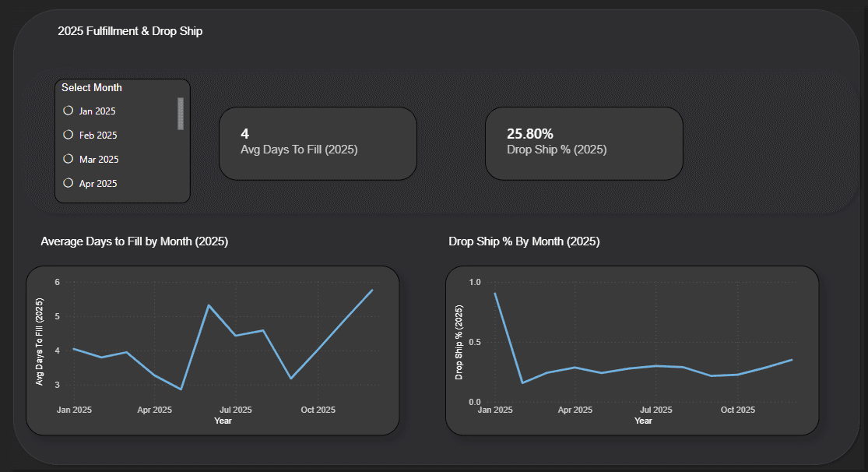Select the Apr 2025 radio button
The height and width of the screenshot is (472, 868).
68,183
